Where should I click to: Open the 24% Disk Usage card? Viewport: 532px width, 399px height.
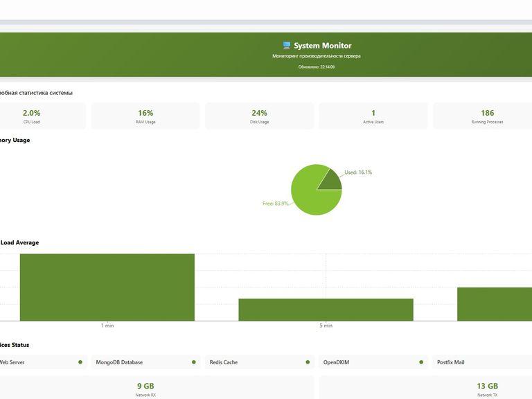tap(260, 116)
